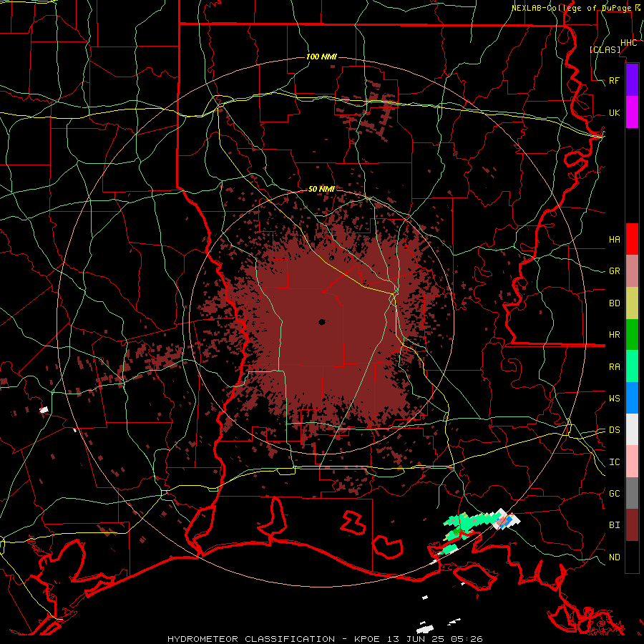The image size is (644, 644).
Task: Click the [CLAS] label above legend
Action: (x=605, y=49)
